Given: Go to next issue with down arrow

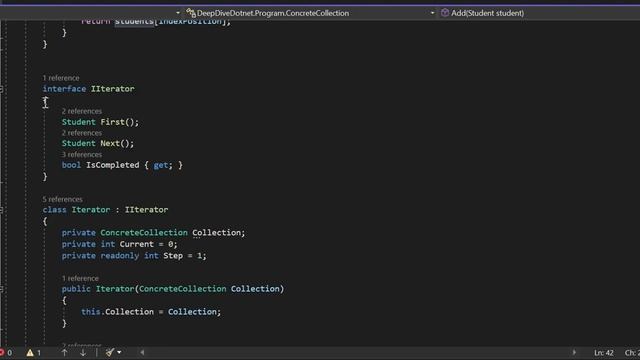Looking at the screenshot, I should [83, 353].
